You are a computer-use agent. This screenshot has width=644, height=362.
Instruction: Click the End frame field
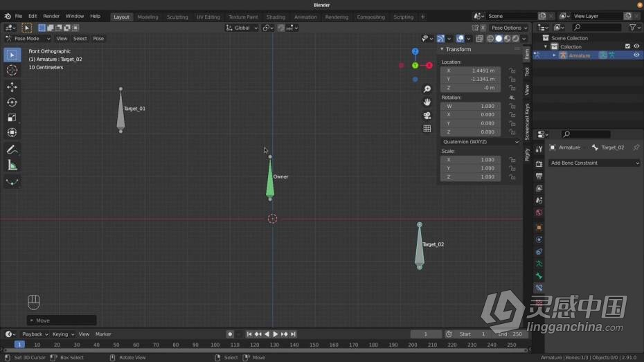[x=510, y=334]
